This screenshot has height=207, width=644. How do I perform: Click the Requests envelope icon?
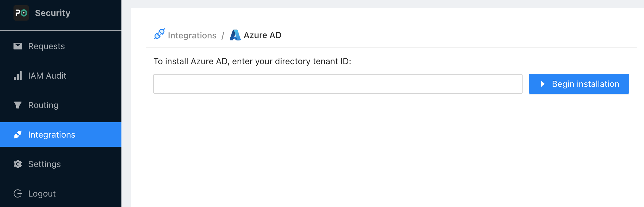point(18,46)
